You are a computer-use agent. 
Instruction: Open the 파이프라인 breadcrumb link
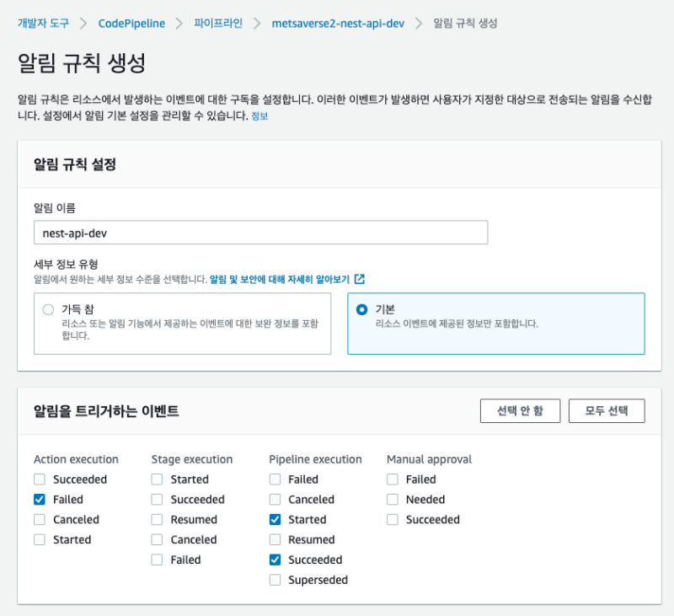[x=218, y=24]
